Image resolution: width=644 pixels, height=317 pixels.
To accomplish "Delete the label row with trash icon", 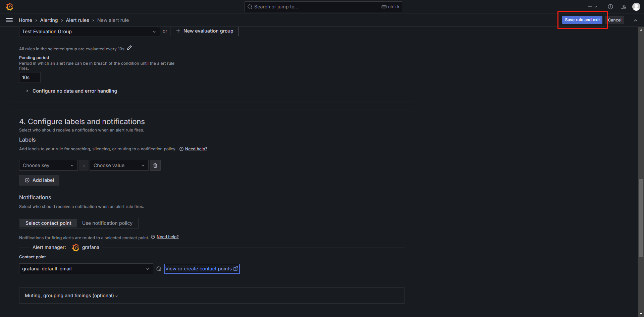I will [155, 165].
